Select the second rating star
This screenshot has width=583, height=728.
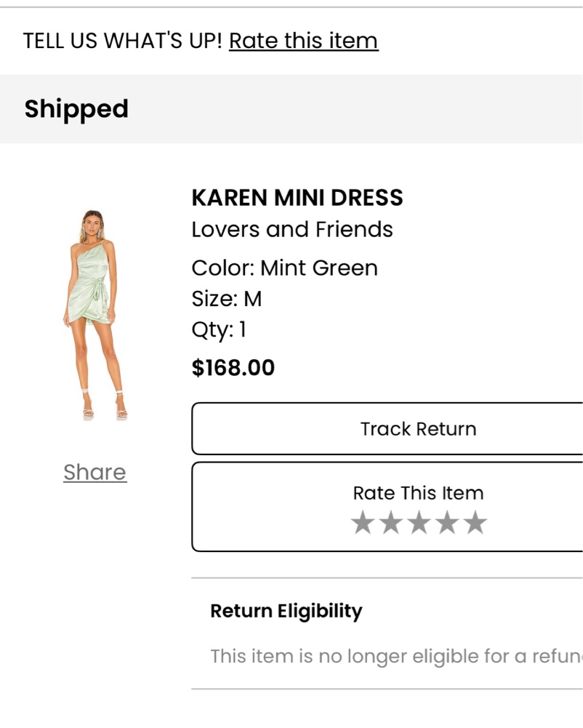(391, 523)
